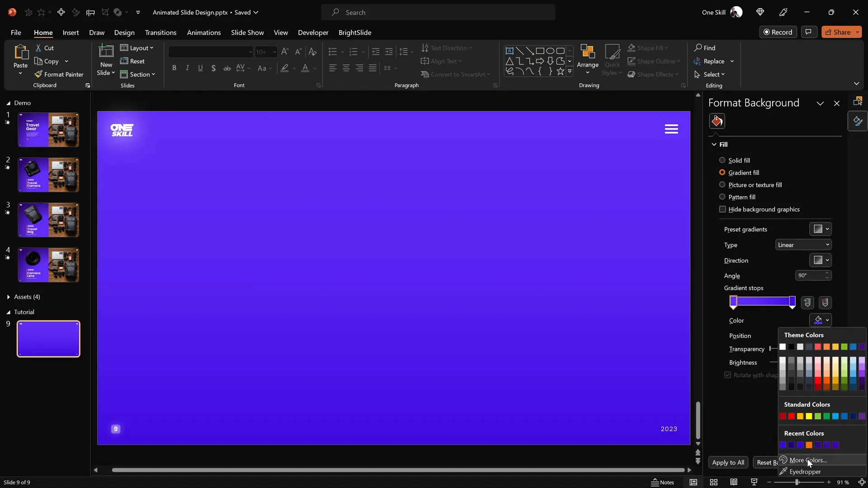Open the gradient Type dropdown showing Linear
Image resolution: width=868 pixels, height=488 pixels.
[x=803, y=244]
